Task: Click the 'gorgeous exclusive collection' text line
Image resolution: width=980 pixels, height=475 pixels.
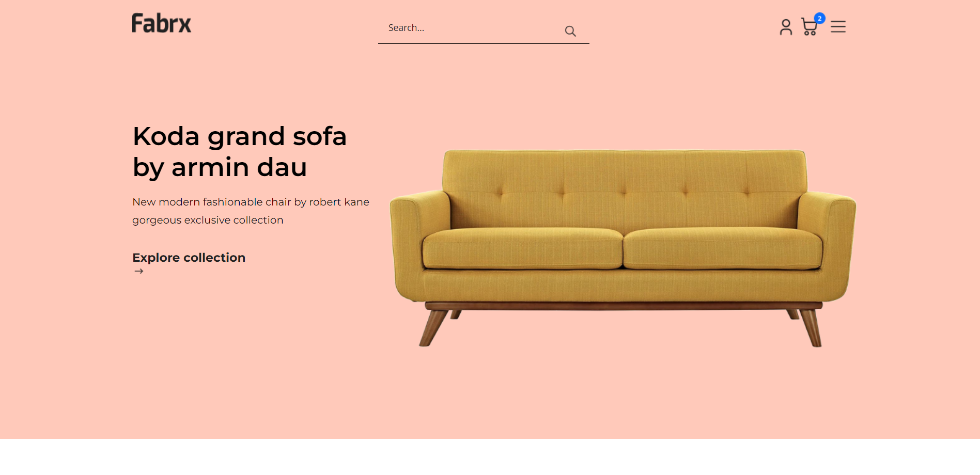Action: (x=208, y=220)
